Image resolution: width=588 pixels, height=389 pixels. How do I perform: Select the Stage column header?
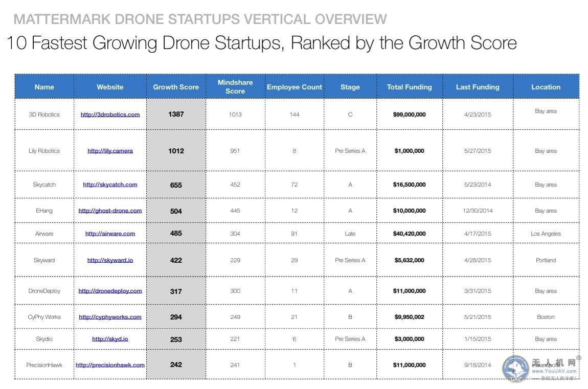coord(350,87)
